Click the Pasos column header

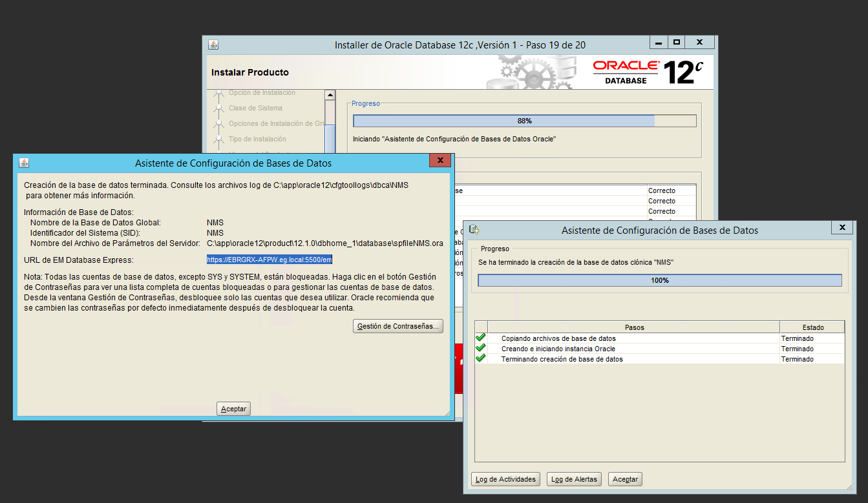tap(634, 327)
